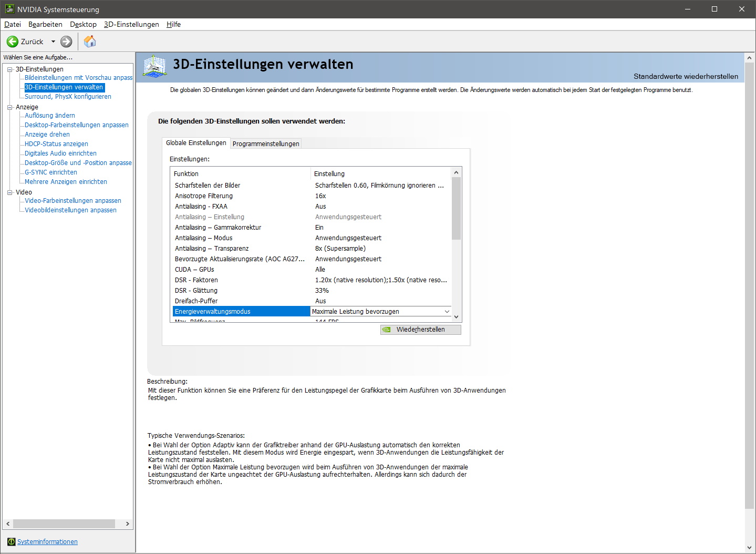Image resolution: width=756 pixels, height=554 pixels.
Task: Click the 16x anisotropic value
Action: tap(320, 196)
